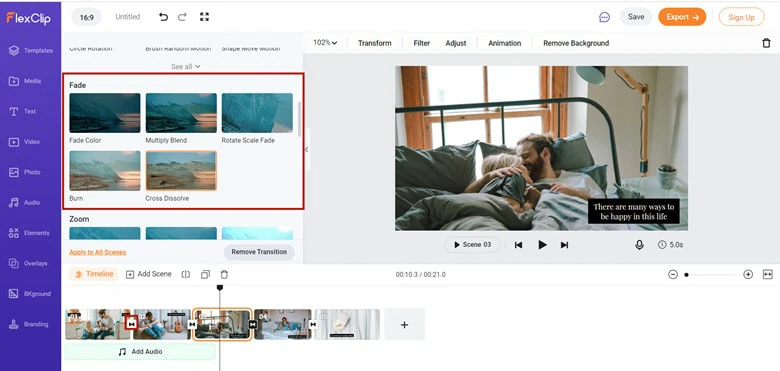The image size is (780, 371).
Task: Skip to the next scene
Action: (x=564, y=245)
